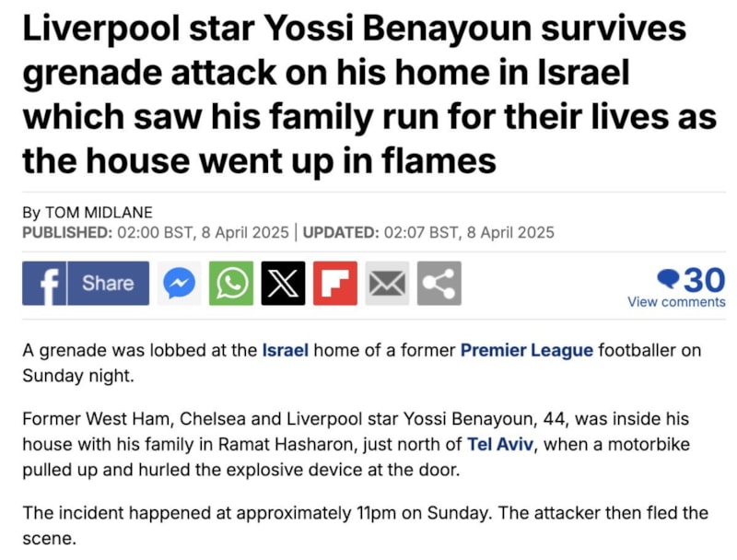Follow the Israel link in the article
Image resolution: width=737 pixels, height=560 pixels.
(x=285, y=350)
